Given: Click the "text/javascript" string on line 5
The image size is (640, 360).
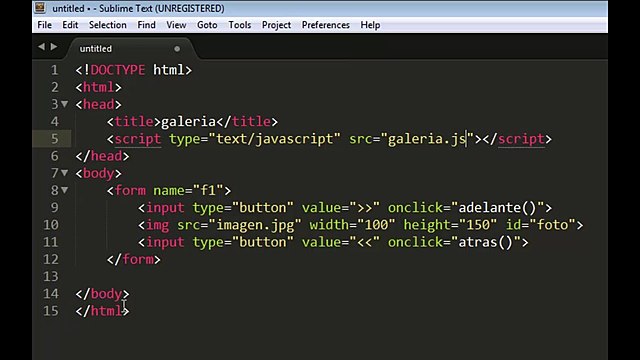Looking at the screenshot, I should (274, 139).
